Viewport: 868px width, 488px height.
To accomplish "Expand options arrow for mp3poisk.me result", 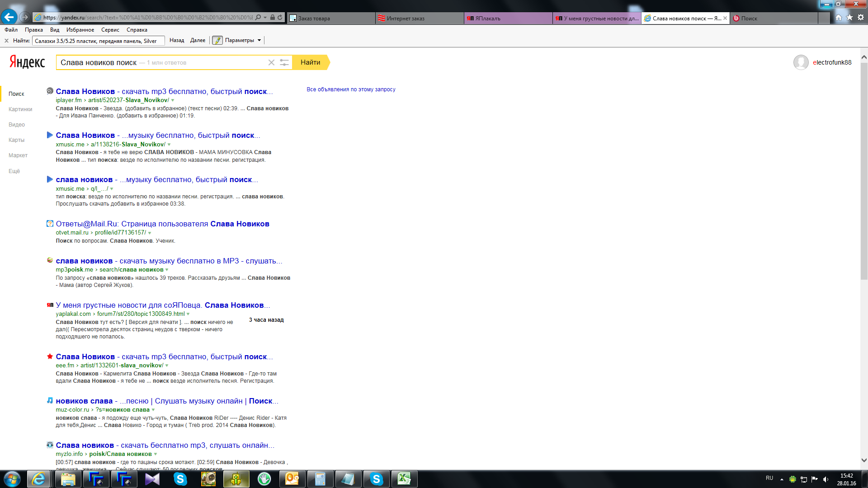I will tap(167, 270).
